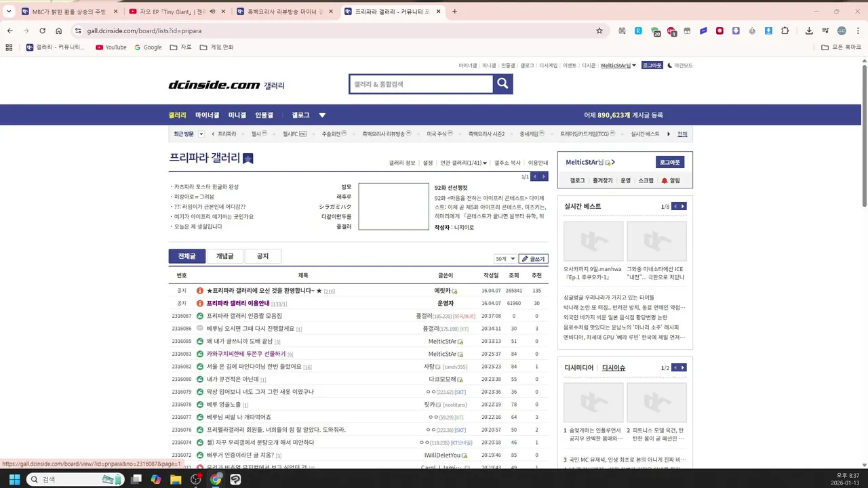Open the media control icon in Chrome toolbar
Viewport: 868px width, 488px height.
(x=825, y=30)
